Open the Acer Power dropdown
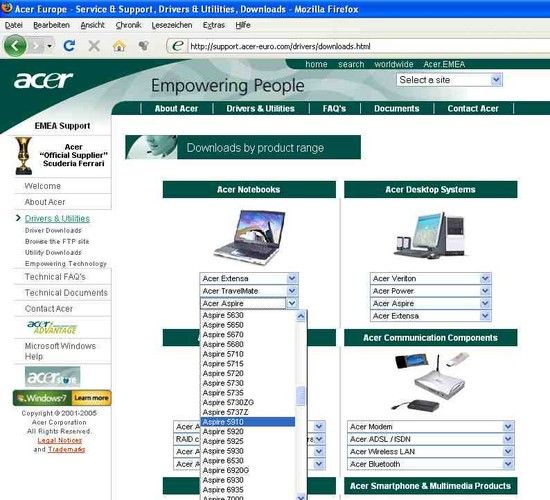The height and width of the screenshot is (500, 550). [431, 291]
